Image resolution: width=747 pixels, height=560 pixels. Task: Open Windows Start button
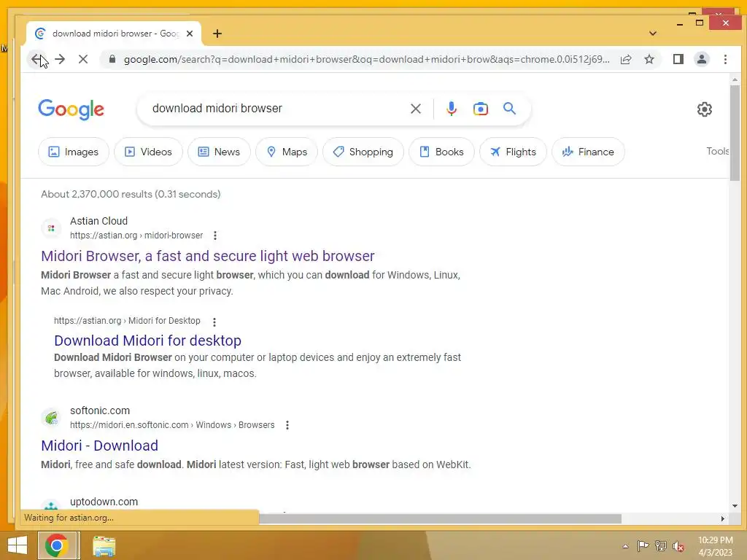pyautogui.click(x=18, y=545)
